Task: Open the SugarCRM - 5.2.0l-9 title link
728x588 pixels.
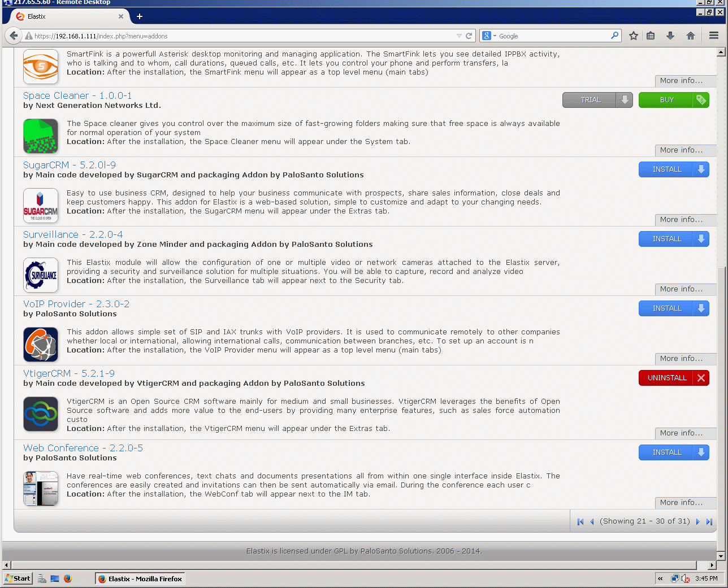Action: coord(70,165)
